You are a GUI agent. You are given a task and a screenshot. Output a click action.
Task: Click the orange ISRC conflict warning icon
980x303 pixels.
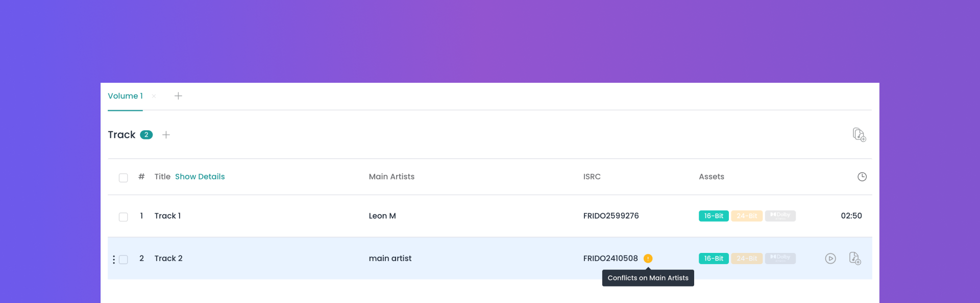[648, 259]
